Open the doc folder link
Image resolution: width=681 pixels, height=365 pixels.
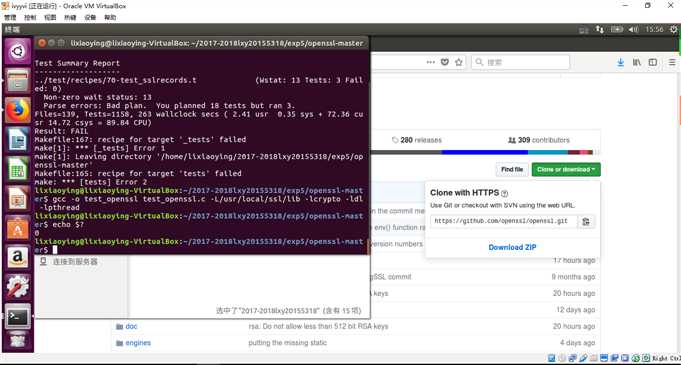click(131, 326)
